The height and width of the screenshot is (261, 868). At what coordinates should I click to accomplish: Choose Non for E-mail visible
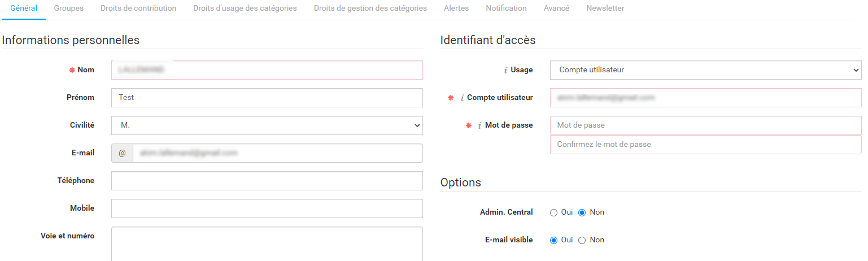coord(582,240)
